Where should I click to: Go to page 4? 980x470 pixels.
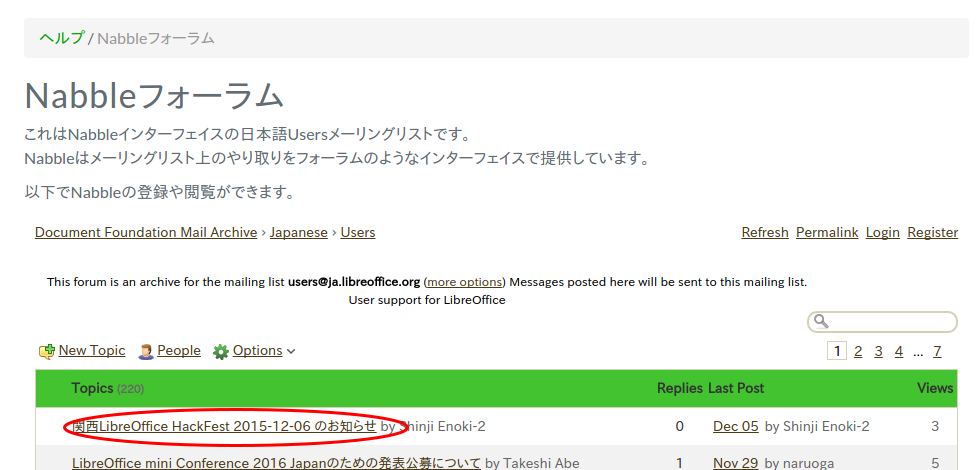click(x=899, y=352)
